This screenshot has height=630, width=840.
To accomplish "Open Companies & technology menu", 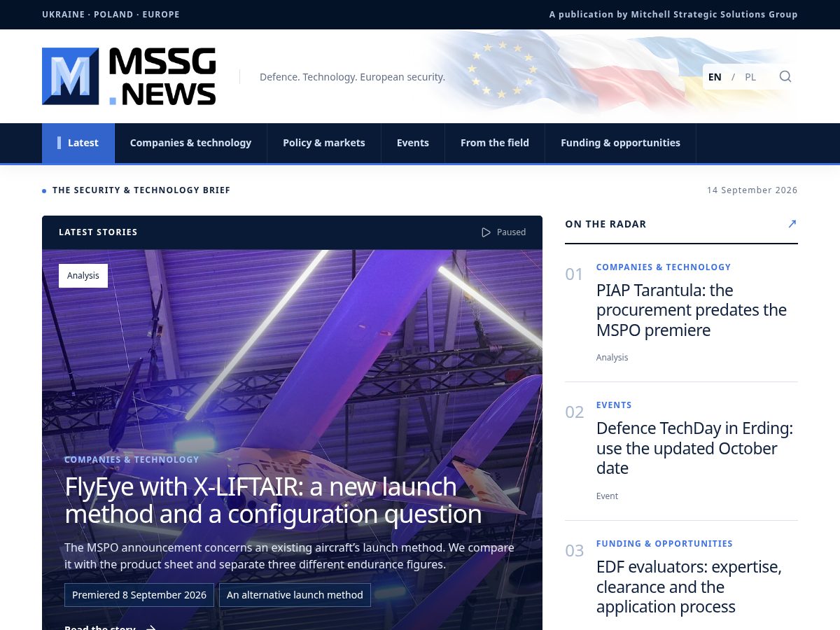I will [x=190, y=143].
